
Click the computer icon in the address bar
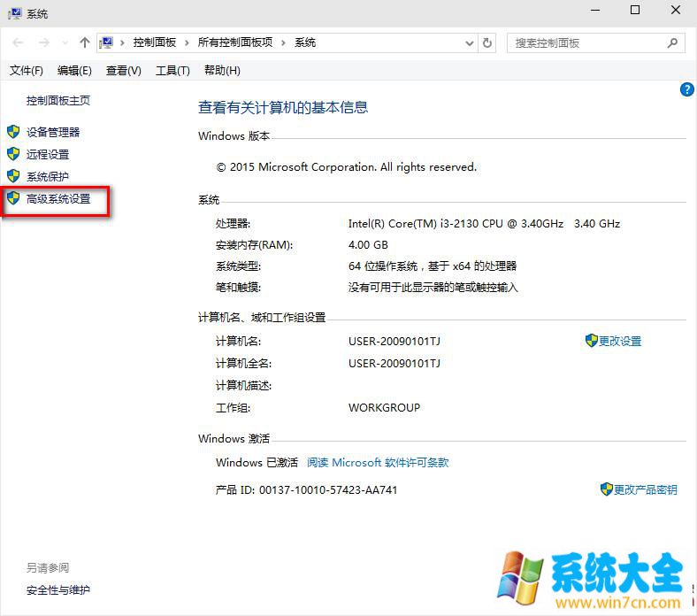(106, 42)
